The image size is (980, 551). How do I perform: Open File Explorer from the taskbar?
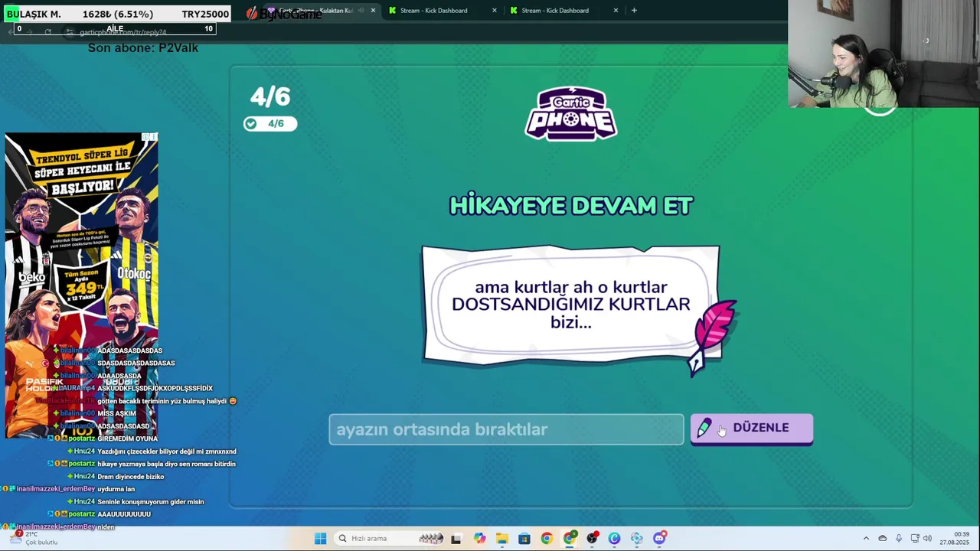501,539
